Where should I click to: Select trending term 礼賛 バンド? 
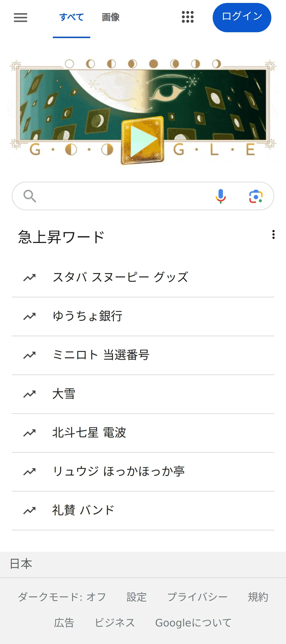[143, 510]
